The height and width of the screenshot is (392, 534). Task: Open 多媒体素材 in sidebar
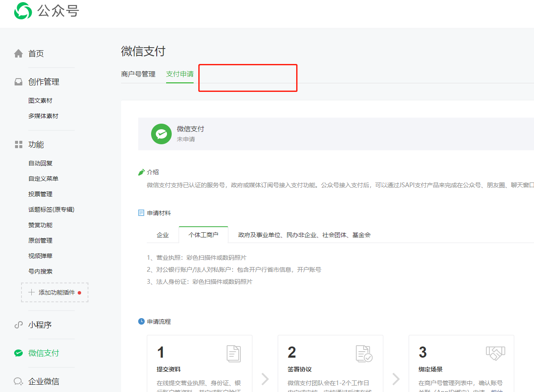43,116
